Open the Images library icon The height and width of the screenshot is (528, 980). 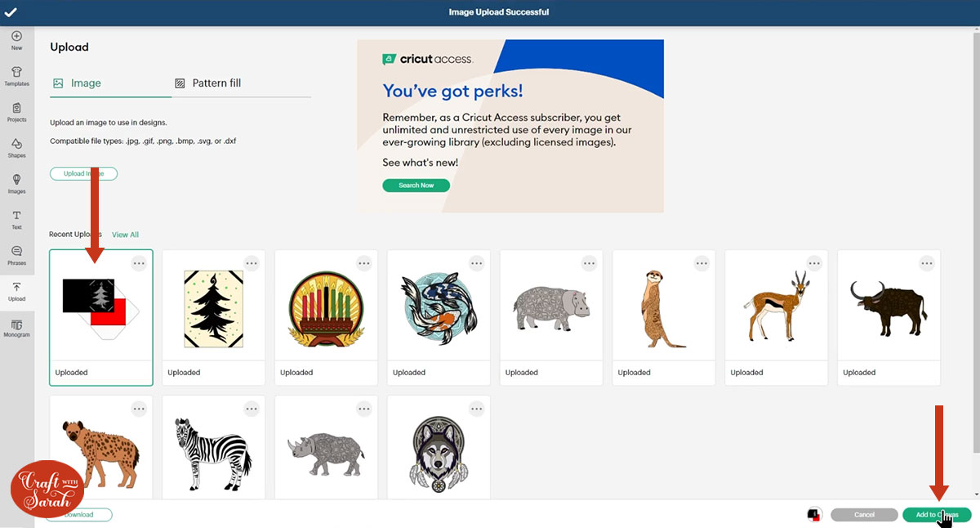point(16,181)
